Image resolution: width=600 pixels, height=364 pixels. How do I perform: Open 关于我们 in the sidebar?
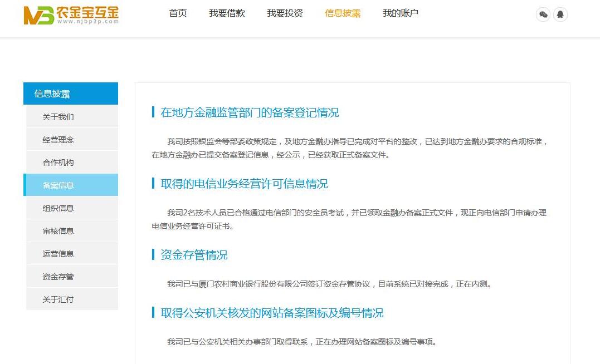point(58,117)
